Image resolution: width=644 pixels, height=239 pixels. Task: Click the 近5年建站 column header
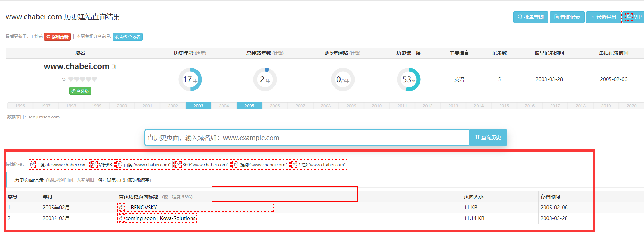pos(343,53)
